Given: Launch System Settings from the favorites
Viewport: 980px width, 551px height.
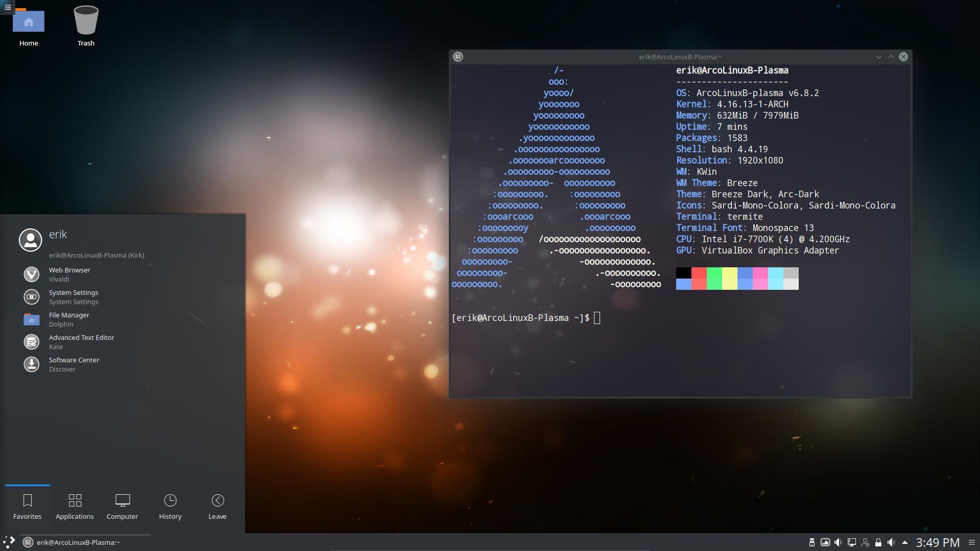Looking at the screenshot, I should (x=123, y=297).
